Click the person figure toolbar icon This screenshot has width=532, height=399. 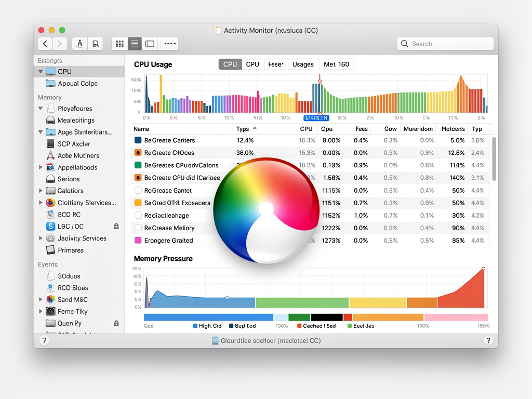click(79, 44)
